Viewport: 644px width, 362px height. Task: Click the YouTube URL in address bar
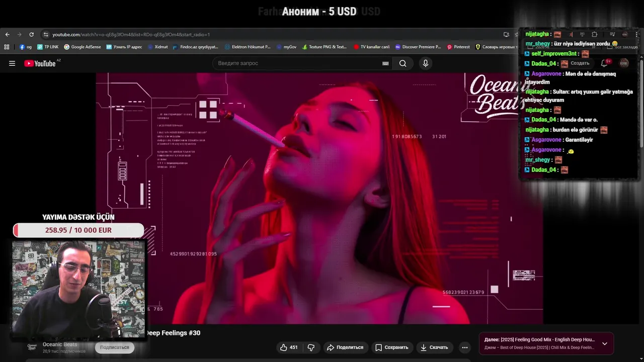click(x=131, y=35)
